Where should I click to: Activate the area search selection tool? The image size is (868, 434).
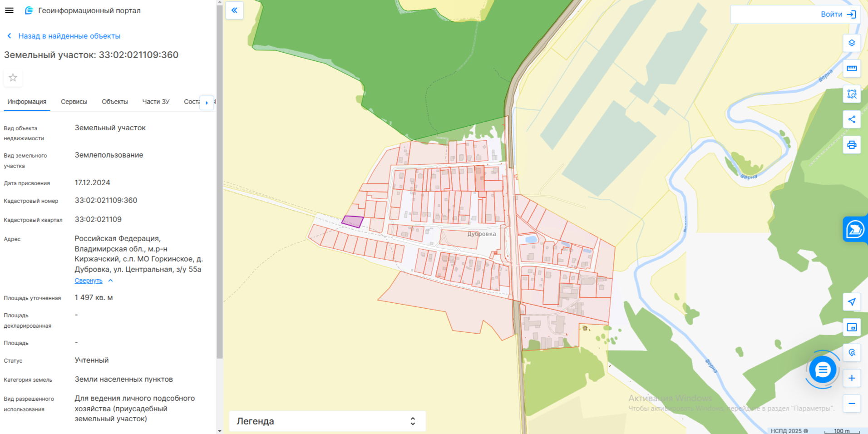coord(852,94)
